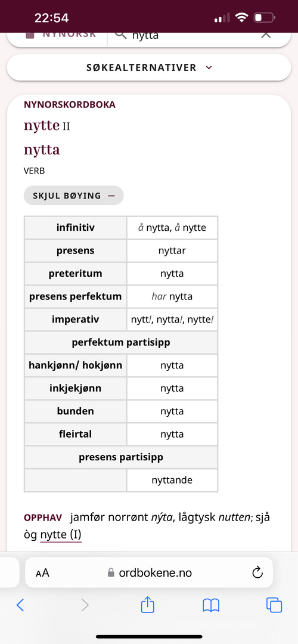Viewport: 298px width, 644px height.
Task: Collapse inflection with Skjul bøying
Action: pyautogui.click(x=73, y=196)
